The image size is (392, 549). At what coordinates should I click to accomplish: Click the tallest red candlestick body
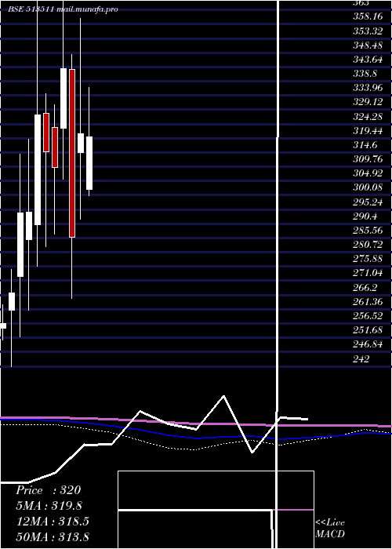tap(72, 154)
